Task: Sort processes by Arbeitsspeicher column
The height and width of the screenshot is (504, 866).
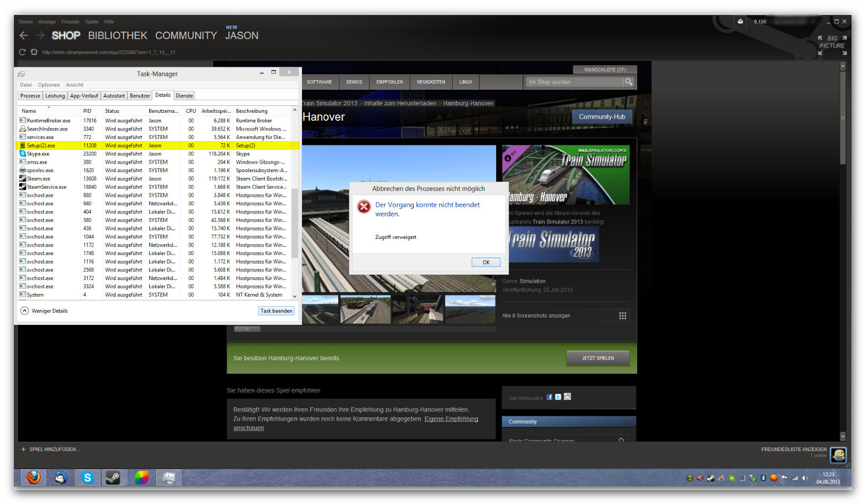Action: 215,111
